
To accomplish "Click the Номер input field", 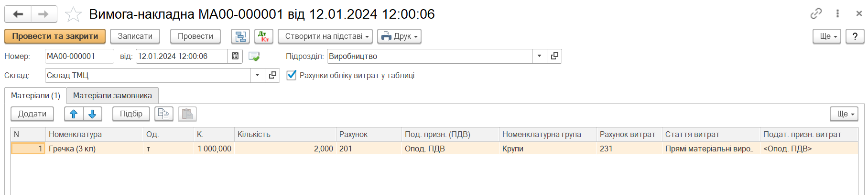I will coord(79,56).
